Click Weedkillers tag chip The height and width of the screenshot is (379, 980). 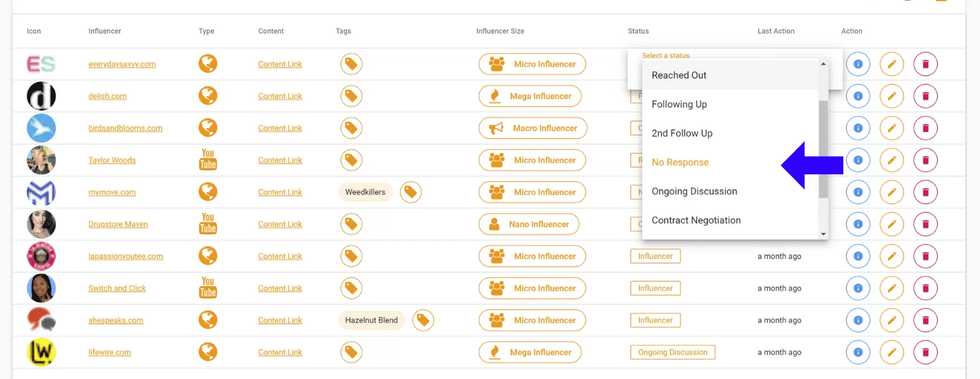365,192
